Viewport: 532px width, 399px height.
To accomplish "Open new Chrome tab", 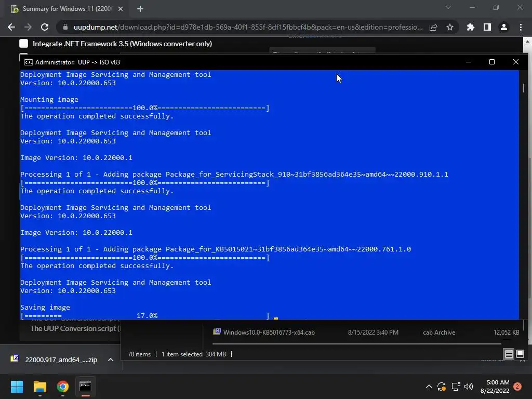I will 140,9.
